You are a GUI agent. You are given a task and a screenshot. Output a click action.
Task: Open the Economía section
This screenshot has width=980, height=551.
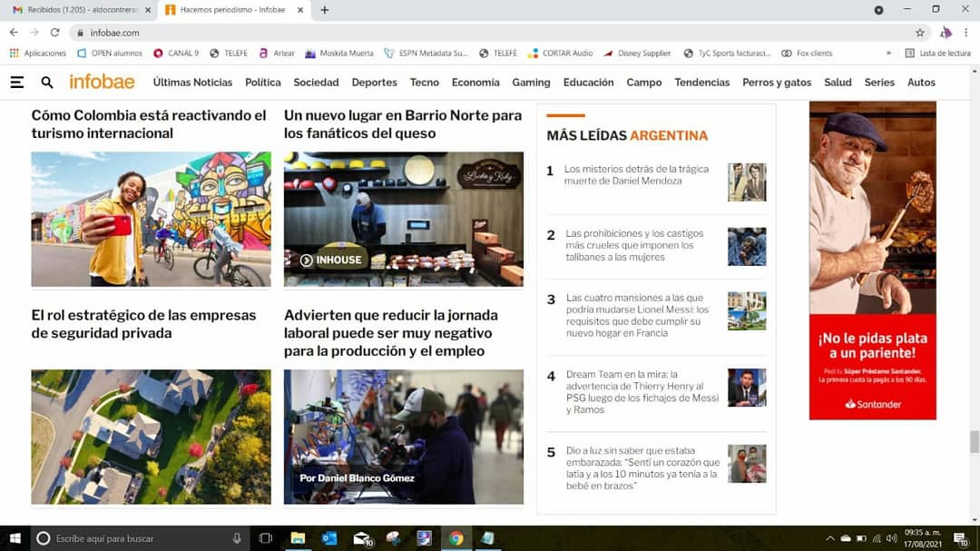click(475, 82)
